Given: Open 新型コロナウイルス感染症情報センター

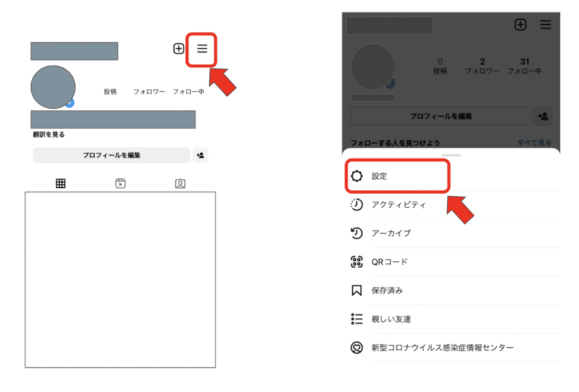Looking at the screenshot, I should [442, 348].
